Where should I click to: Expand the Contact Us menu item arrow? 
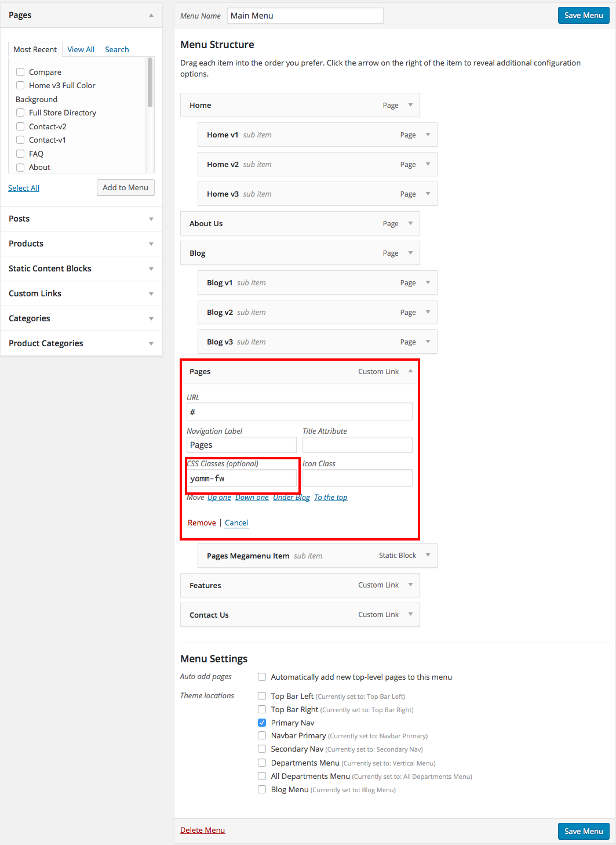(410, 614)
